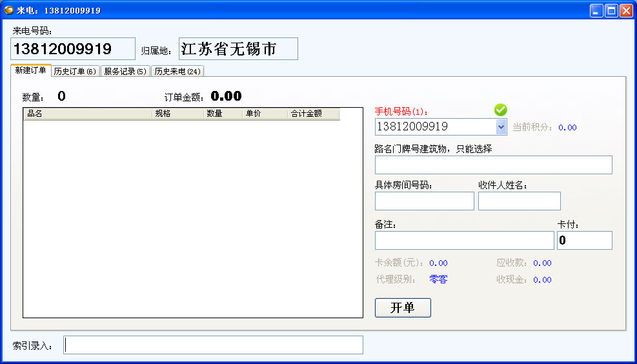The image size is (637, 364).
Task: Click the 具体房间号码 input box
Action: tap(424, 201)
